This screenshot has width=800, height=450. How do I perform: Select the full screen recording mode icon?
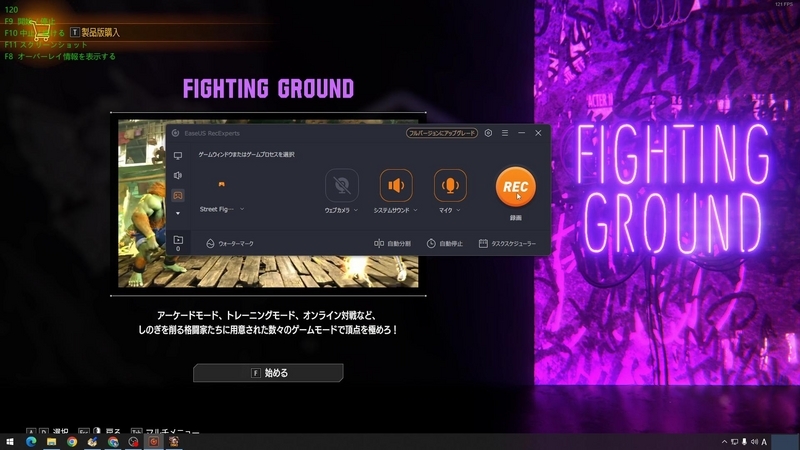click(178, 156)
